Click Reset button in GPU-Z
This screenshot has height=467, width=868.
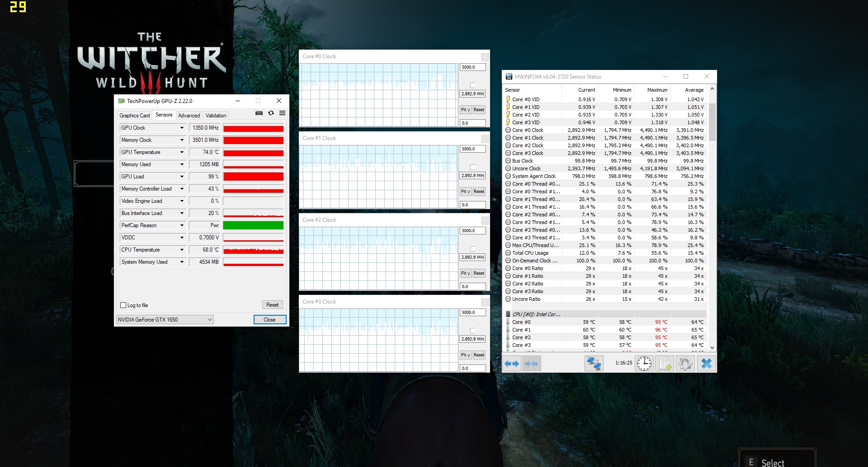click(x=272, y=305)
